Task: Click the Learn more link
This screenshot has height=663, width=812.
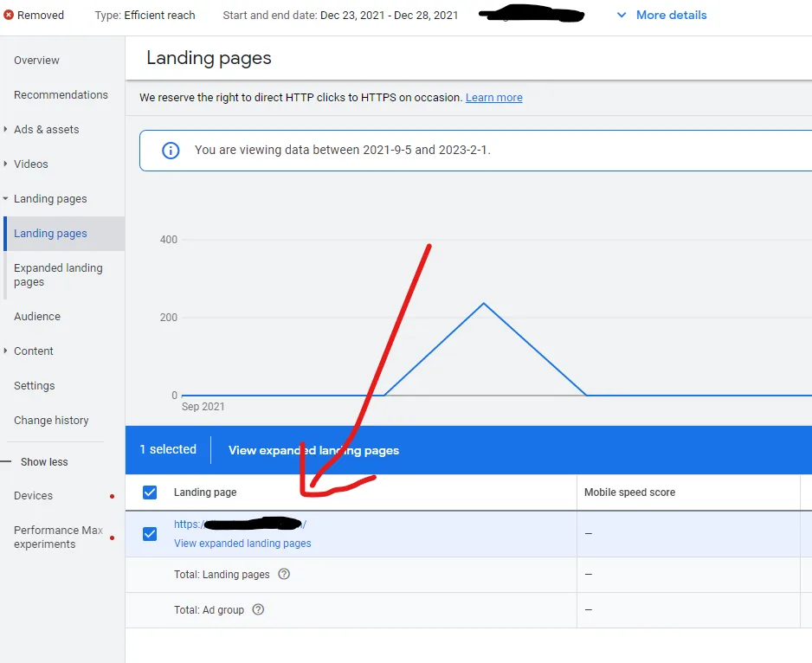Action: tap(494, 98)
